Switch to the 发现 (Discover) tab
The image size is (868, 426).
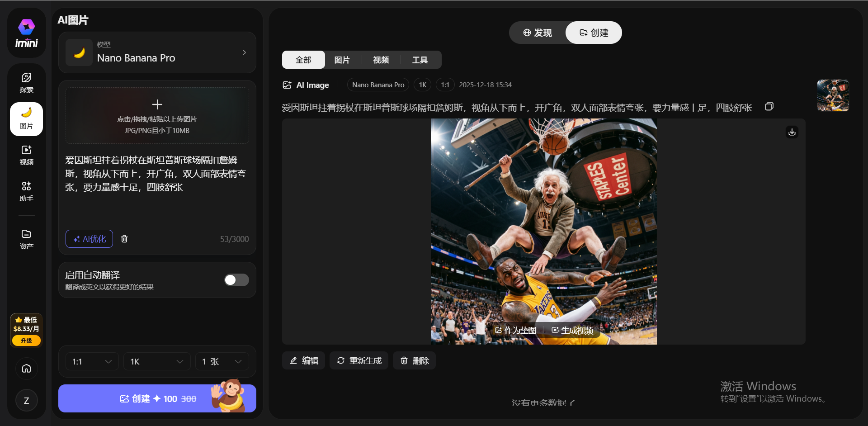pos(538,33)
